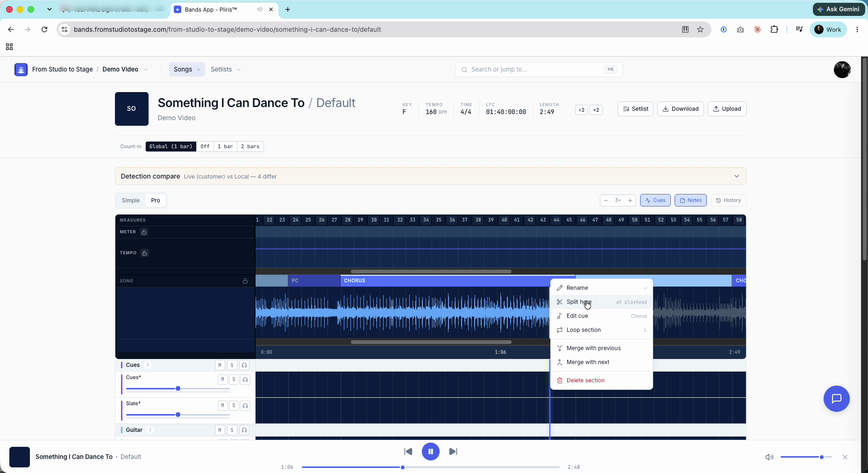Toggle the Cues overlay button

pos(655,201)
